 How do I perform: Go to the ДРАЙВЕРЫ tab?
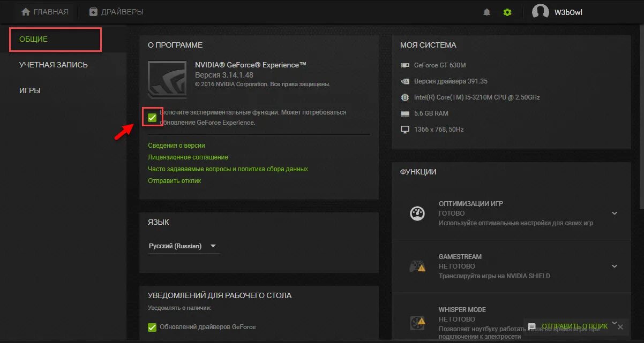click(x=116, y=12)
